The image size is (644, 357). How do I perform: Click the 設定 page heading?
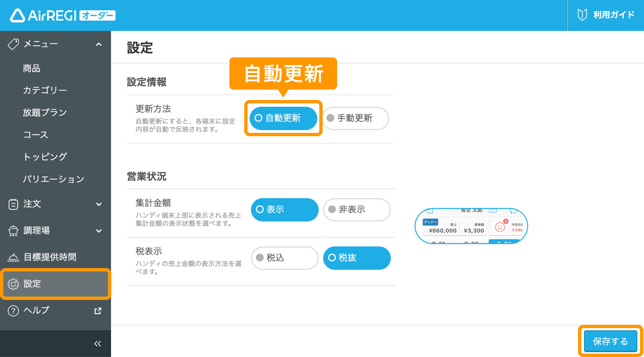coord(140,48)
